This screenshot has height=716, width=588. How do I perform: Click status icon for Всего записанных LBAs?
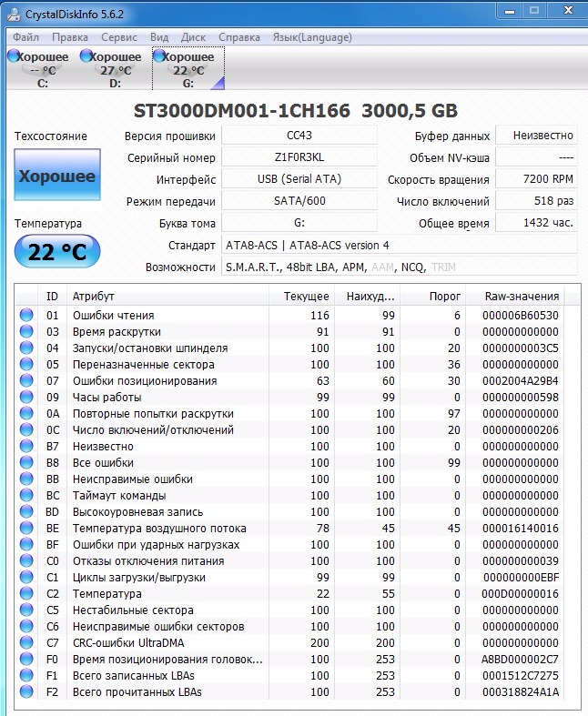[26, 675]
